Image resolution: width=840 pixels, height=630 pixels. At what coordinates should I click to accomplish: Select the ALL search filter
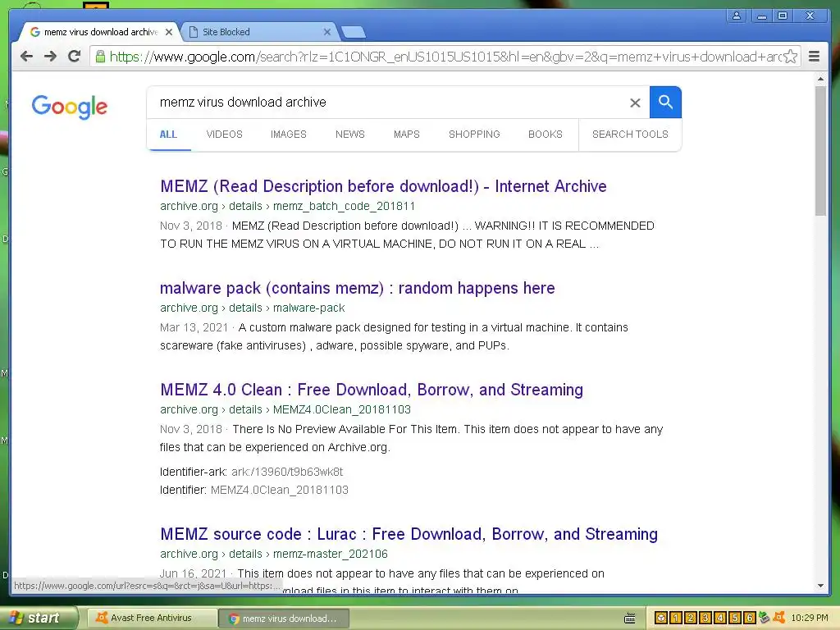pos(168,135)
